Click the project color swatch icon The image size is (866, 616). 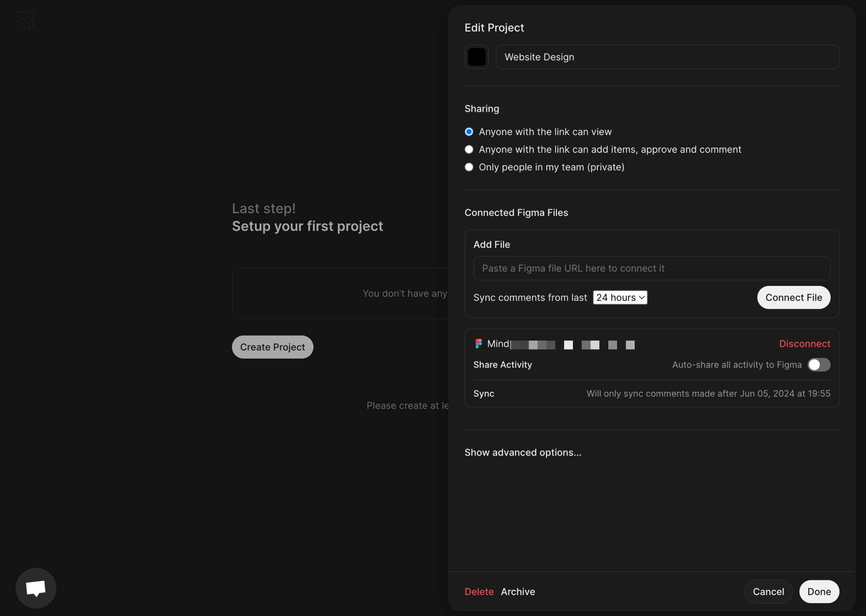(x=476, y=57)
